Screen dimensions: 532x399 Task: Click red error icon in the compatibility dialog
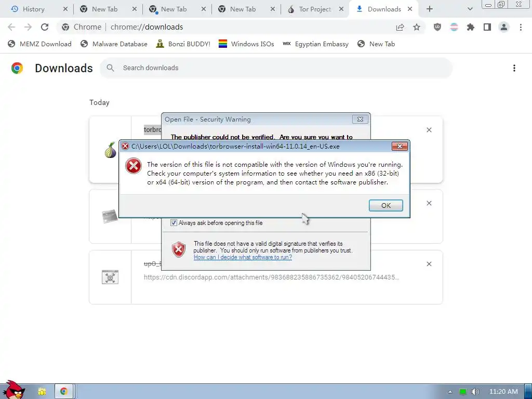[134, 166]
